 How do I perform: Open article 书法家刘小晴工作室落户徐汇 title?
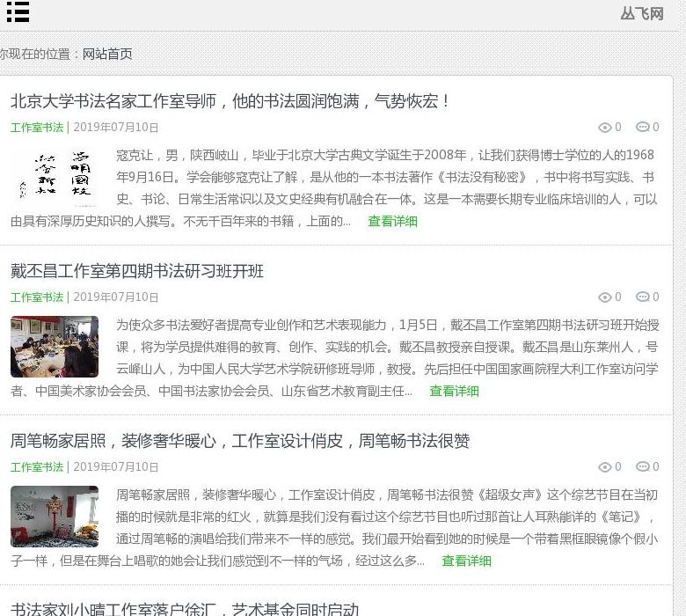184,609
